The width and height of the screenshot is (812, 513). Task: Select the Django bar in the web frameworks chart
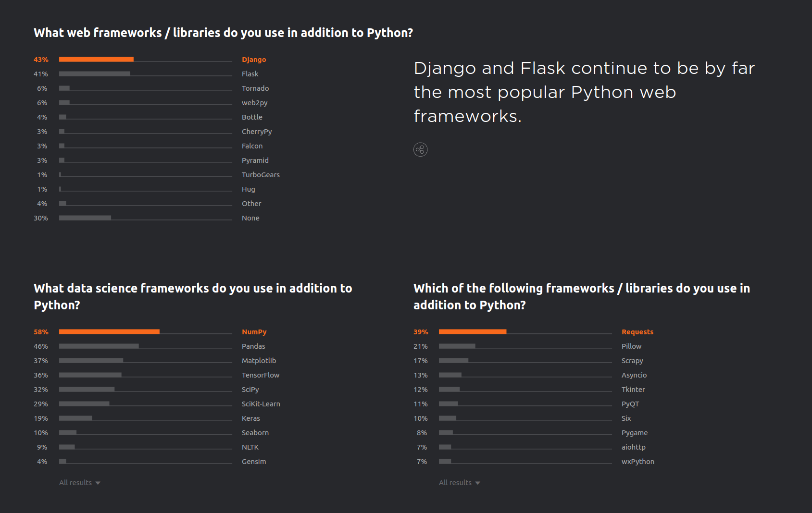pos(96,59)
